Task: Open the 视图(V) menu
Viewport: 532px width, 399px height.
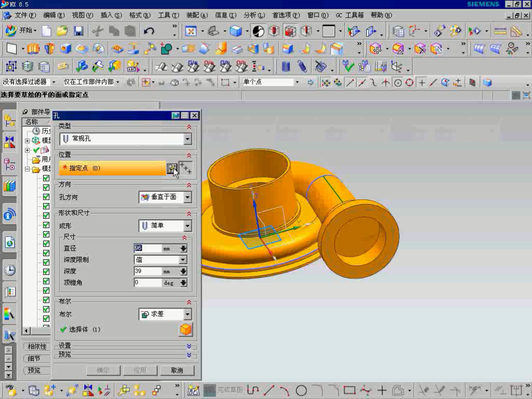Action: tap(83, 15)
